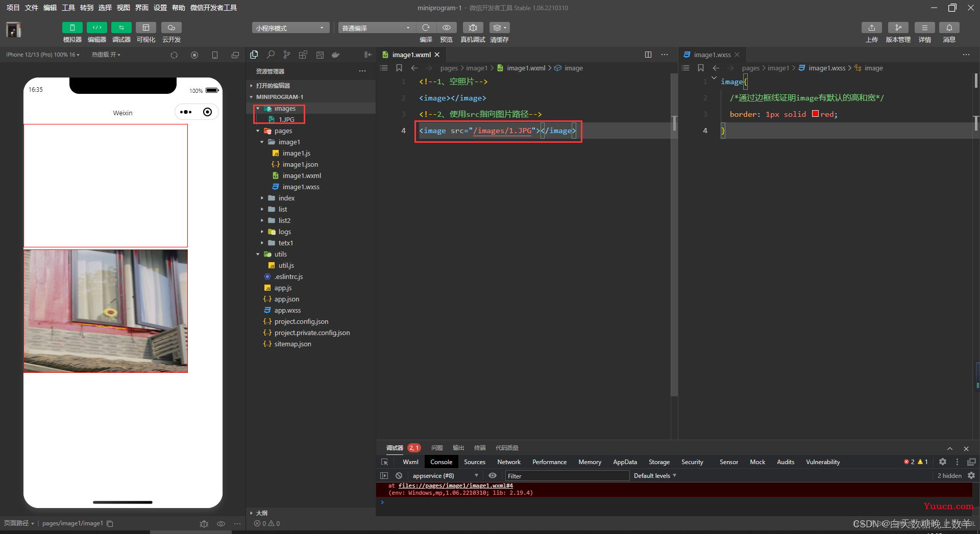Viewport: 980px width, 534px height.
Task: Click the simulator stop record icon
Action: 194,55
